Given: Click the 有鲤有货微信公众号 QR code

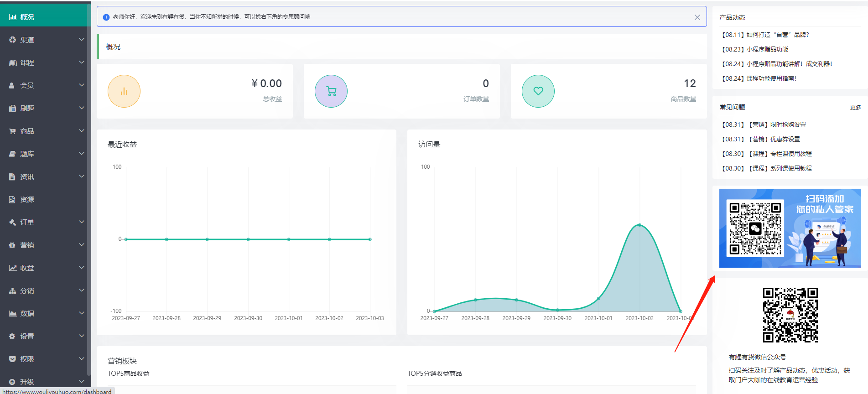Looking at the screenshot, I should (790, 315).
